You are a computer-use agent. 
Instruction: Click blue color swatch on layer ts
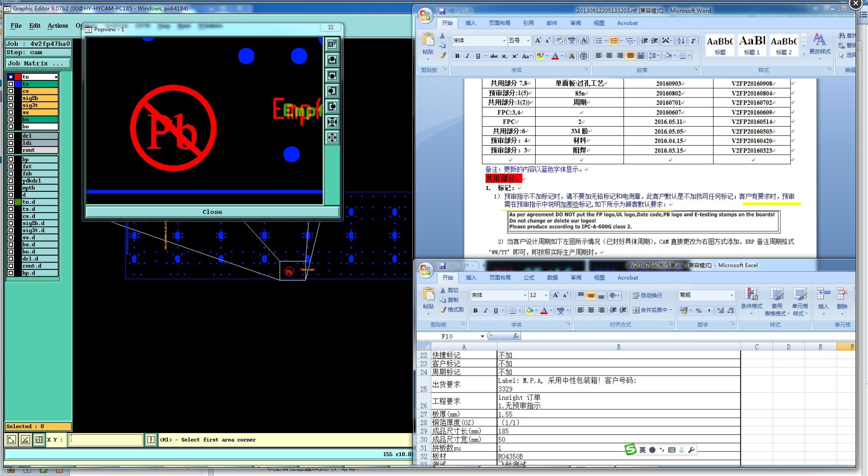pos(18,84)
